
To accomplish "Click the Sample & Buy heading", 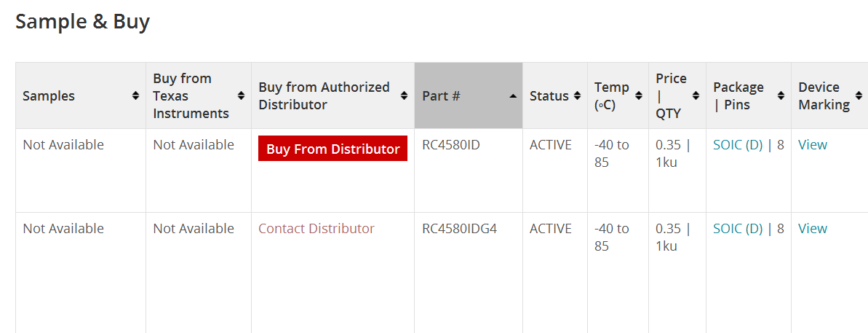I will coord(82,21).
